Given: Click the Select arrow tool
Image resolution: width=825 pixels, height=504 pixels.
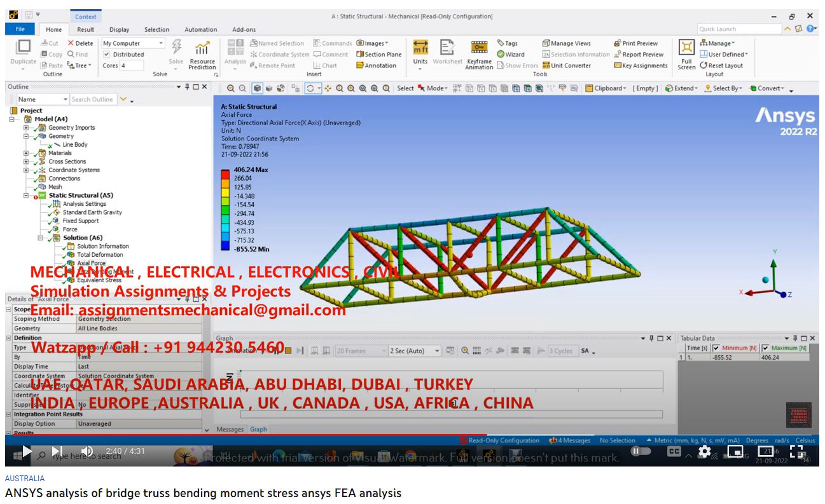Looking at the screenshot, I should point(421,88).
